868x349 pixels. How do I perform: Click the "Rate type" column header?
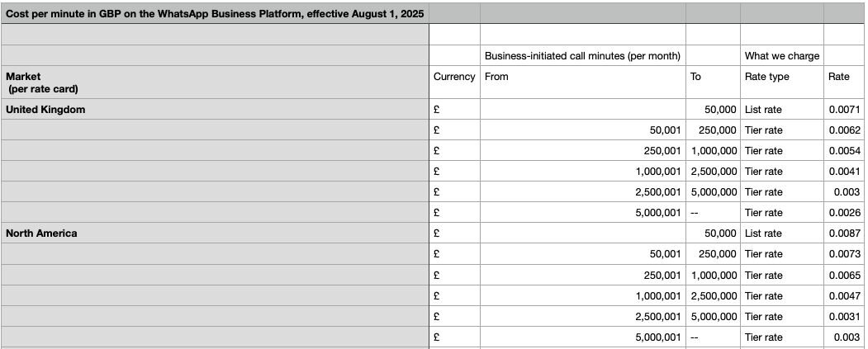[781, 77]
